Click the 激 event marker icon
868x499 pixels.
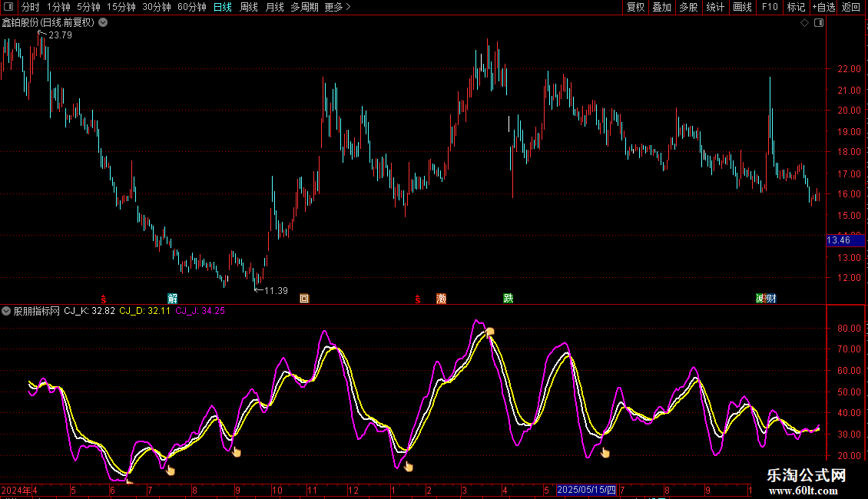(441, 298)
